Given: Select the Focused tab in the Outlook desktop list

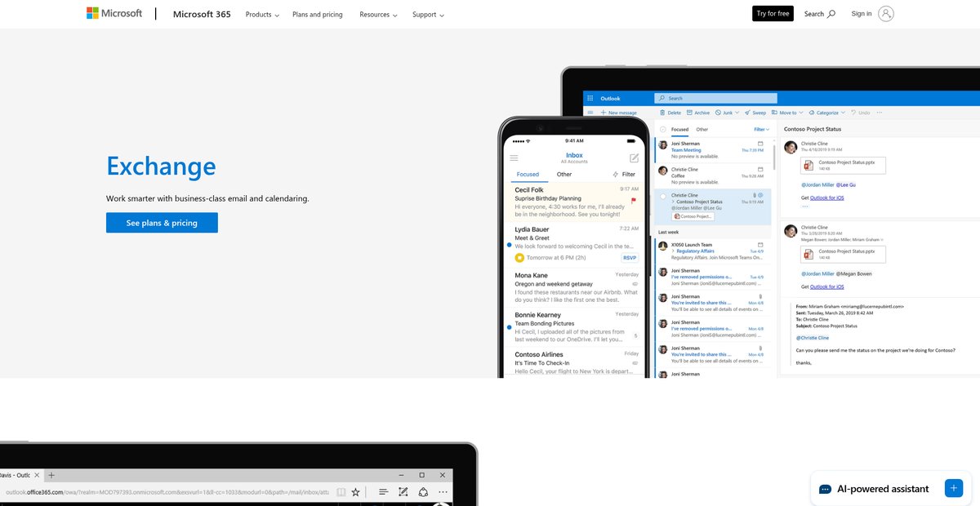Looking at the screenshot, I should click(679, 129).
